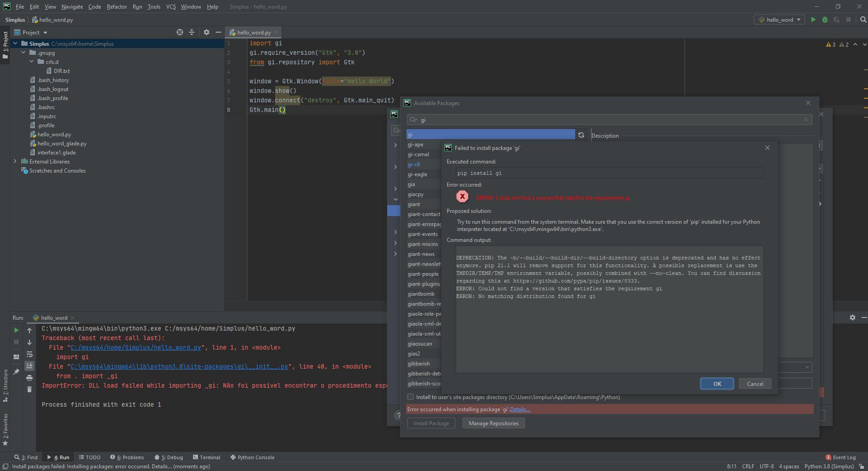
Task: Enable install to user's site packages directory
Action: coord(410,397)
